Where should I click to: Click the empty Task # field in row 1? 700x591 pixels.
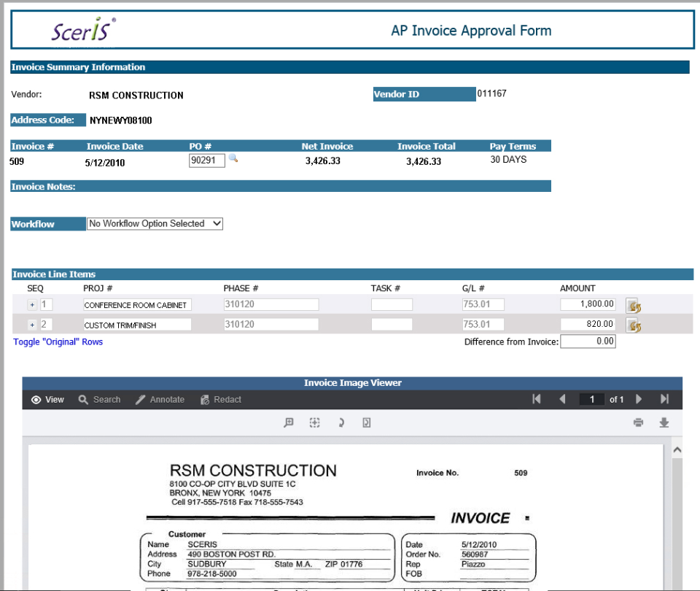tap(392, 305)
